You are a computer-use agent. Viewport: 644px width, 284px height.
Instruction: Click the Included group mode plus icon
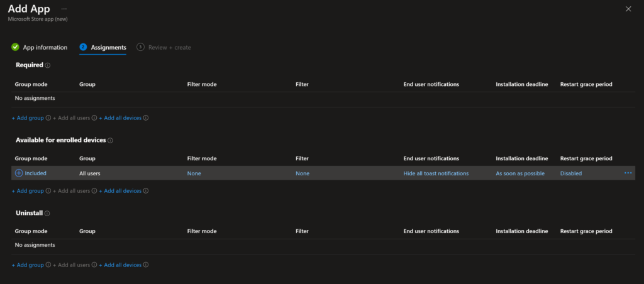pyautogui.click(x=19, y=173)
